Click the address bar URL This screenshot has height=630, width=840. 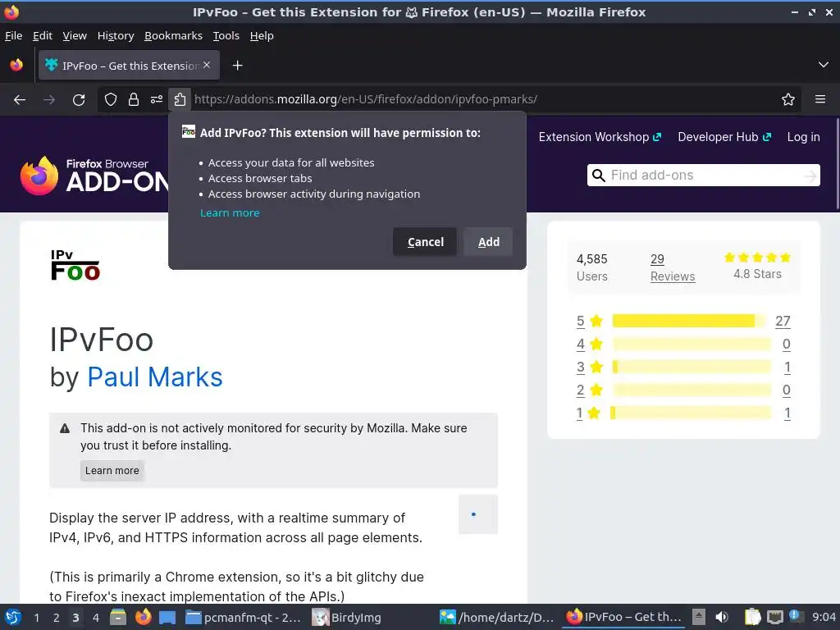click(x=365, y=99)
